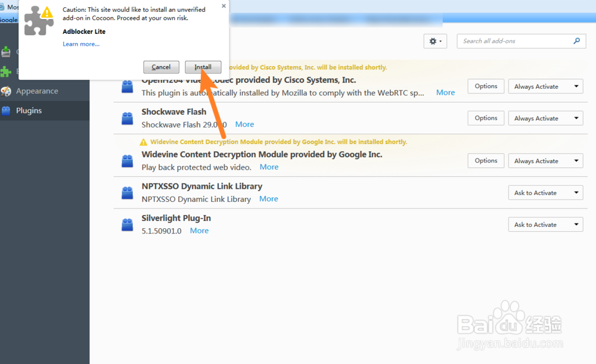Click More link next to Shockwave Flash version
Image resolution: width=596 pixels, height=364 pixels.
click(x=244, y=125)
